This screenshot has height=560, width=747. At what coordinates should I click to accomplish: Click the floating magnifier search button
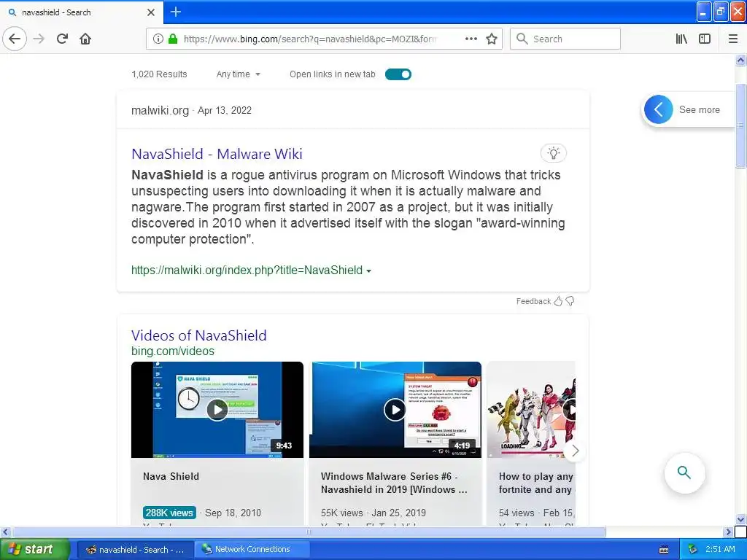click(x=684, y=472)
